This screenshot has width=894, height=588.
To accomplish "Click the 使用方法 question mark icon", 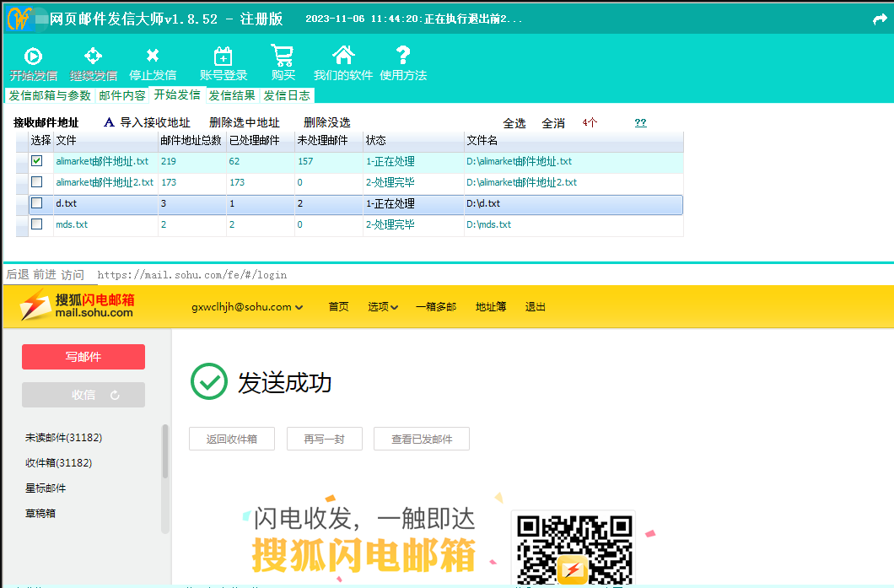I will coord(403,55).
